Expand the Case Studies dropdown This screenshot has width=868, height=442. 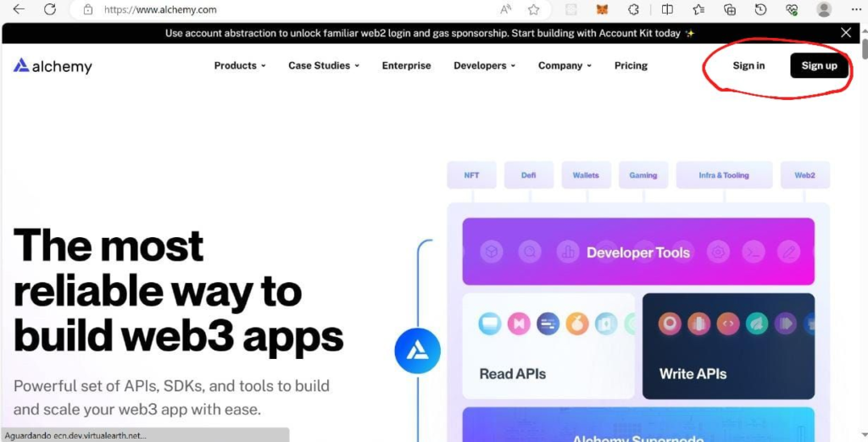tap(324, 65)
